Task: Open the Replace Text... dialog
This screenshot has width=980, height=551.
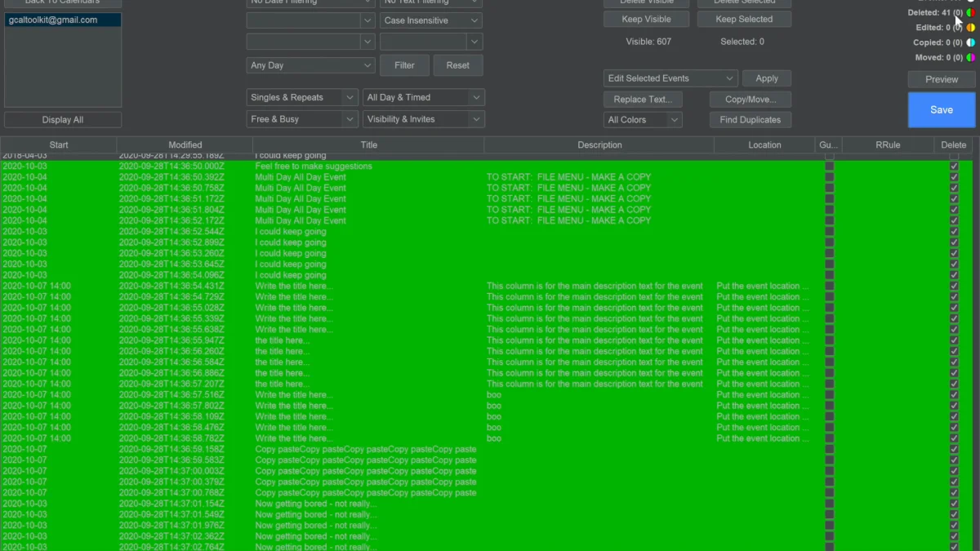Action: click(x=644, y=100)
